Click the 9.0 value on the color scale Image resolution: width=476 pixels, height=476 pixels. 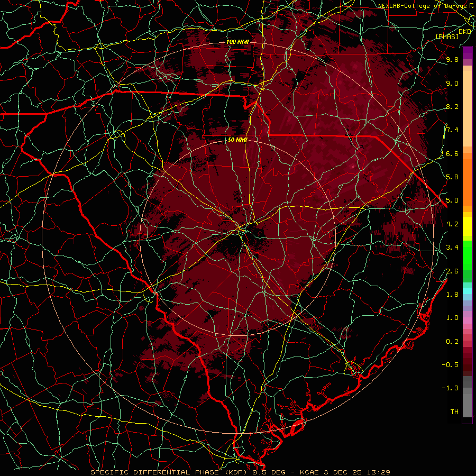tap(452, 83)
